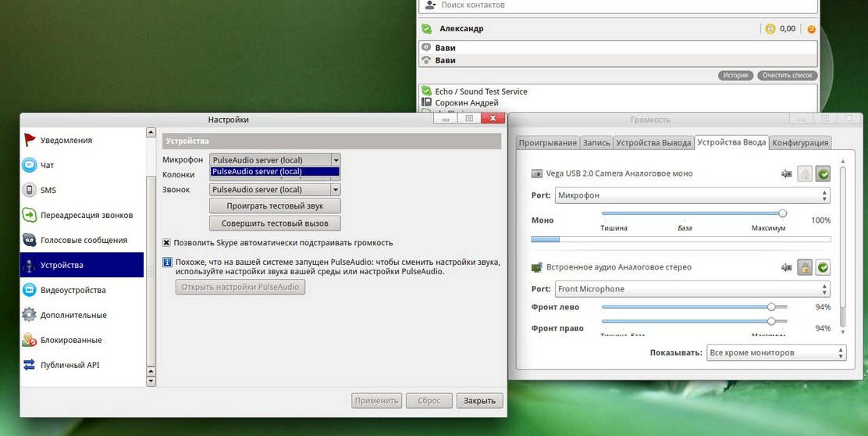The image size is (868, 436).
Task: Switch to the Проигрывание tab
Action: (x=547, y=143)
